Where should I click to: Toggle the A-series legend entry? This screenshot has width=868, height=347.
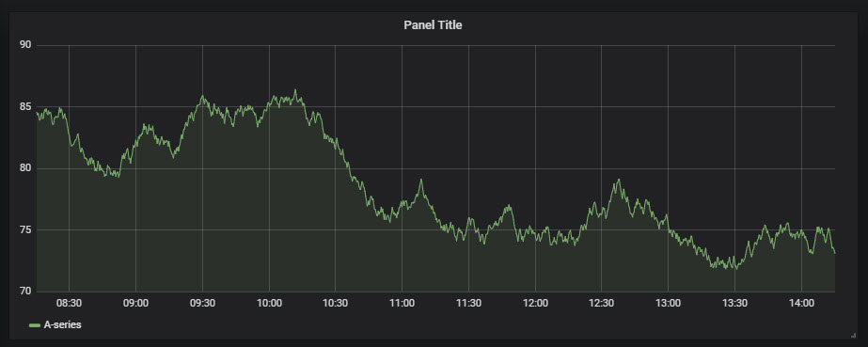tap(63, 324)
